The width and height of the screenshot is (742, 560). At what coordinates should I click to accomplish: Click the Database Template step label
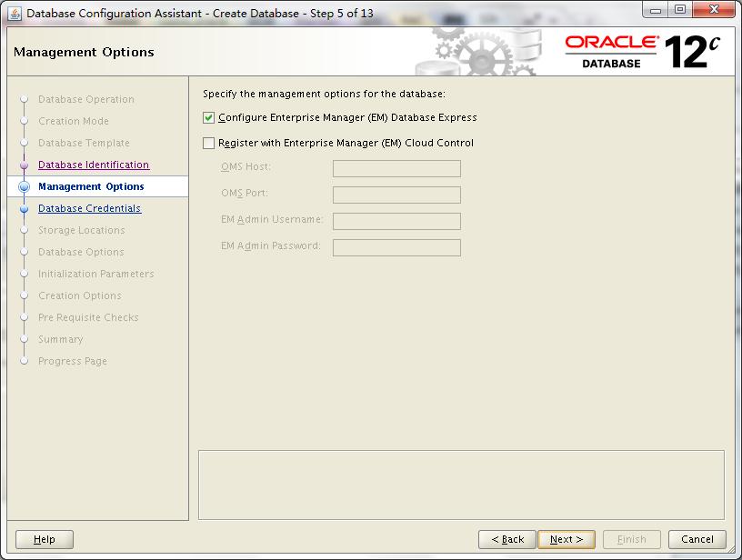tap(84, 143)
